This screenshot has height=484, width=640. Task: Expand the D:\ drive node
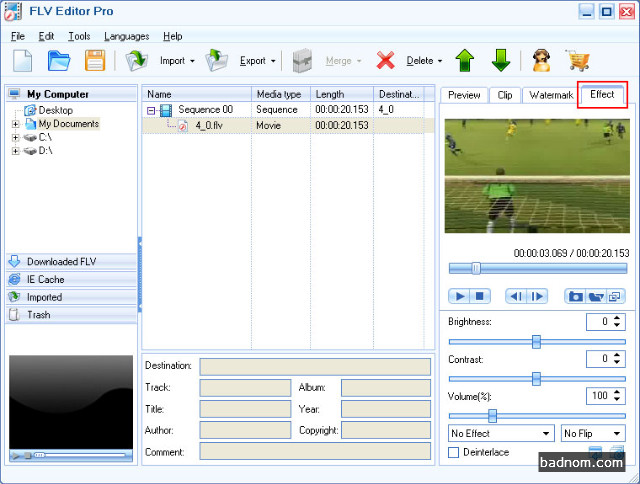click(x=16, y=151)
